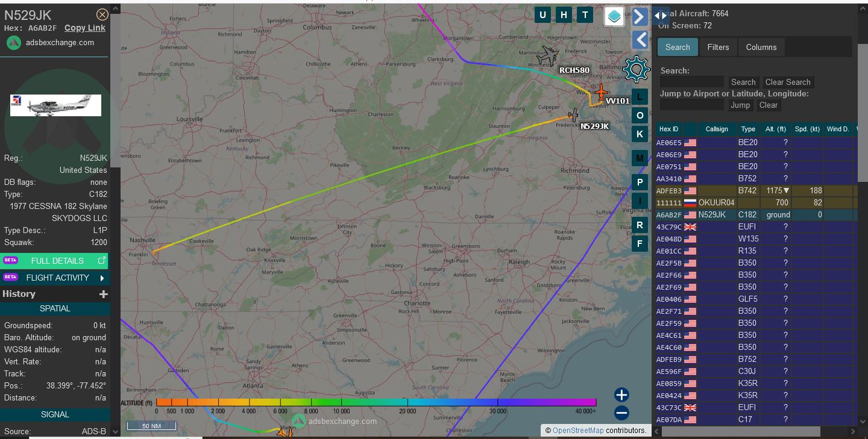
Task: Click the Copy Link link
Action: [x=85, y=28]
